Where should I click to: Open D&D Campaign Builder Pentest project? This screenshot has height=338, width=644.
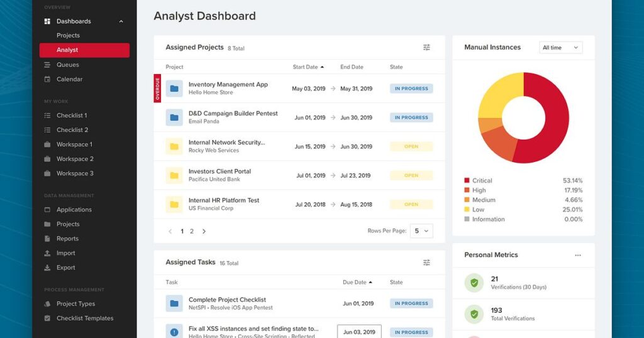point(233,114)
